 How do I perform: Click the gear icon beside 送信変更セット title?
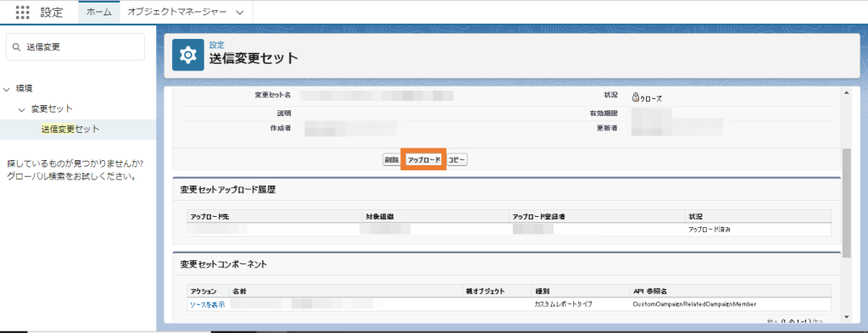pos(188,55)
